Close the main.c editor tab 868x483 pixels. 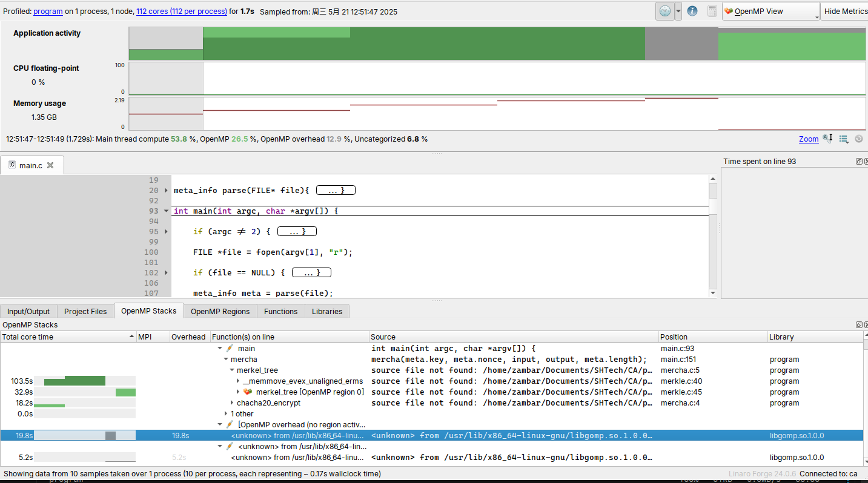click(50, 165)
